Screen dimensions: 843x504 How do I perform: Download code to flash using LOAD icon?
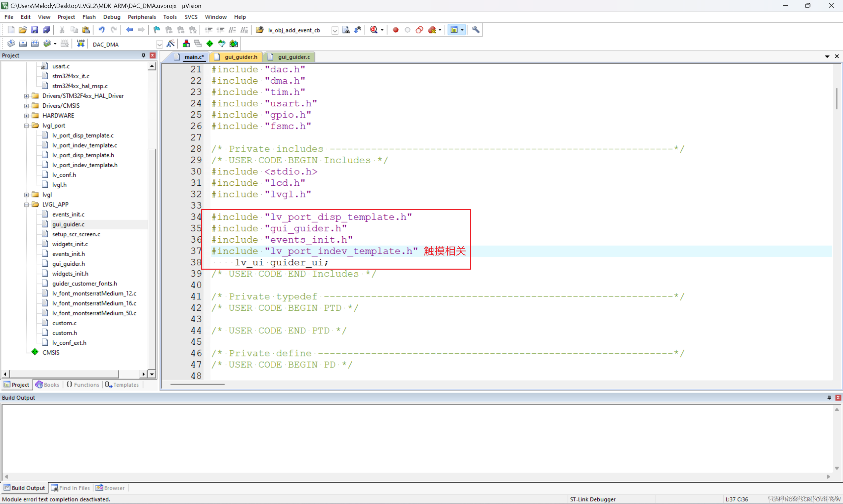point(80,43)
